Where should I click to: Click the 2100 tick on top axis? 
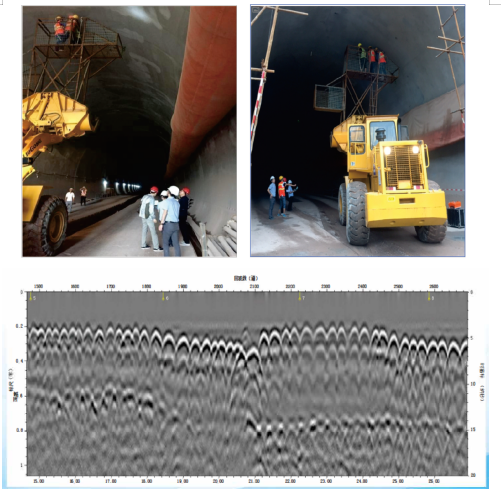pos(254,286)
